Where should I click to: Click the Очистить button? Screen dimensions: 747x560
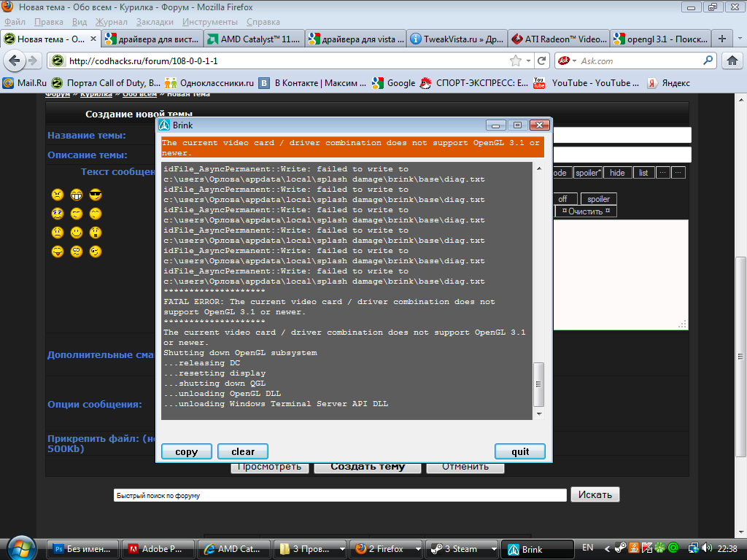(586, 211)
